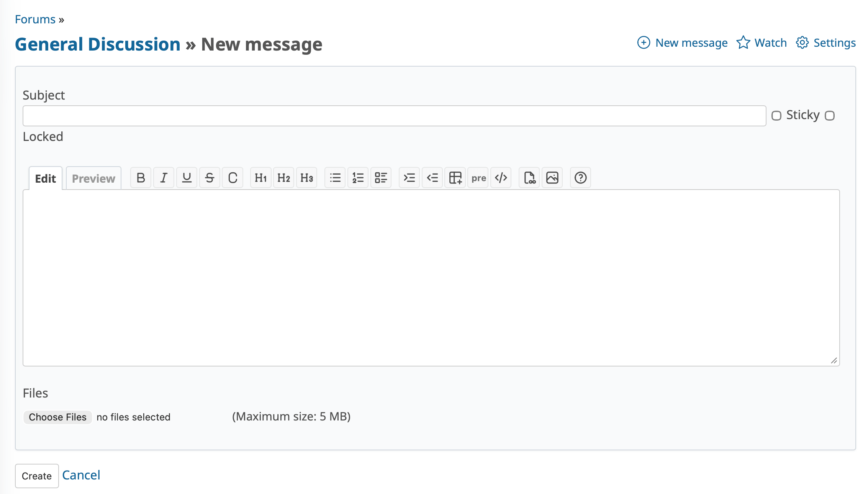Image resolution: width=868 pixels, height=494 pixels.
Task: Insert a Heading 3
Action: pyautogui.click(x=306, y=177)
